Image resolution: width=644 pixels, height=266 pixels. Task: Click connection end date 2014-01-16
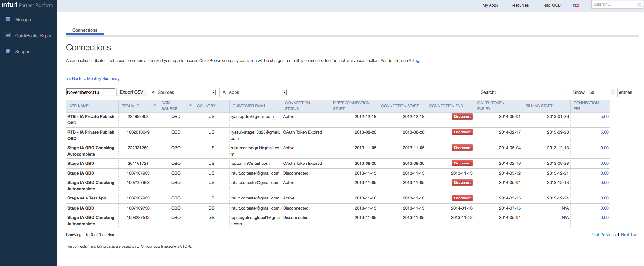[x=462, y=208]
